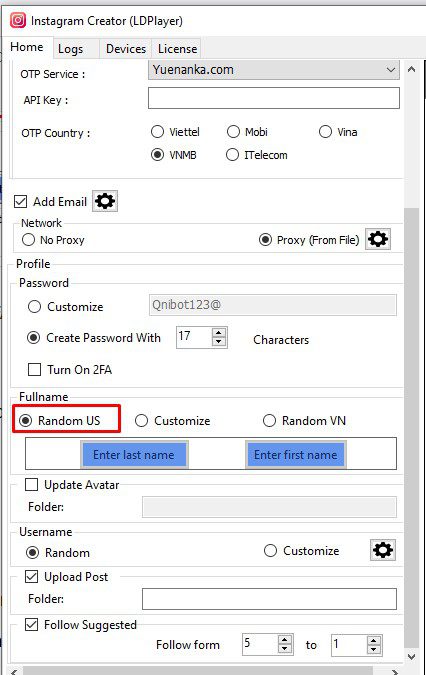Uncheck the Upload Post checkbox

click(x=31, y=576)
